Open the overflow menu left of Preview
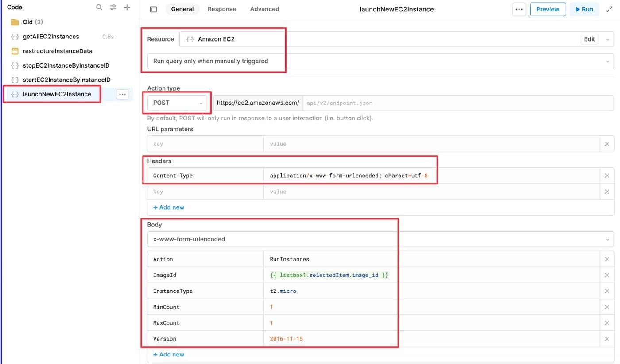The image size is (620, 364). point(519,9)
